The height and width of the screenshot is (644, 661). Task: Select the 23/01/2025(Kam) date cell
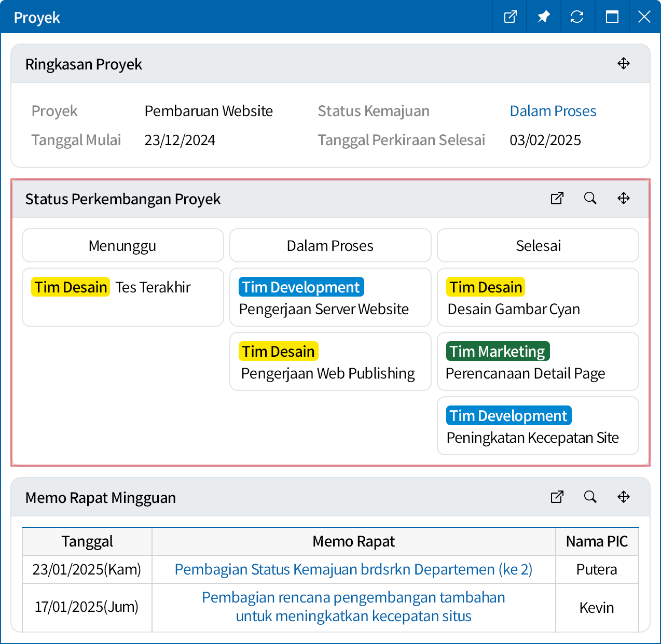pos(87,569)
